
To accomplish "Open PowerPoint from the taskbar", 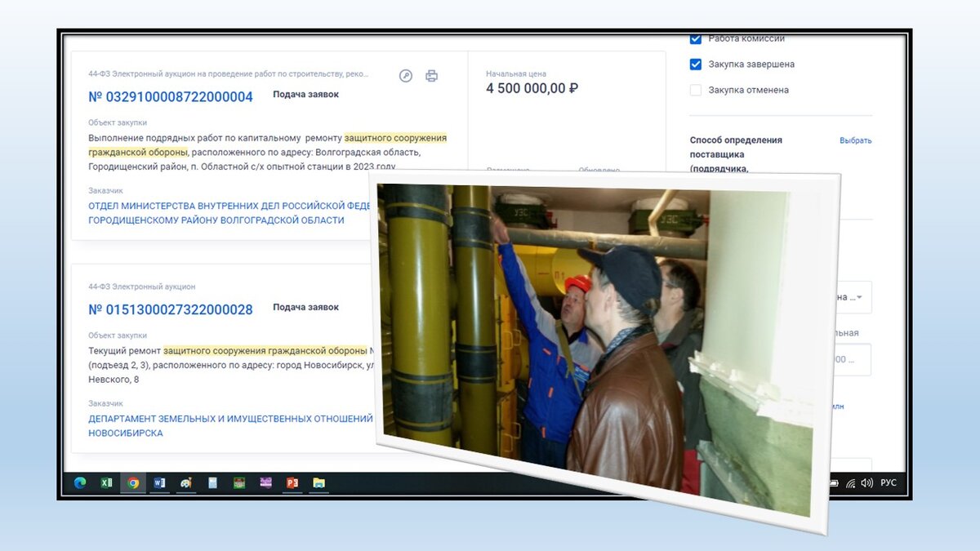I will pos(292,482).
